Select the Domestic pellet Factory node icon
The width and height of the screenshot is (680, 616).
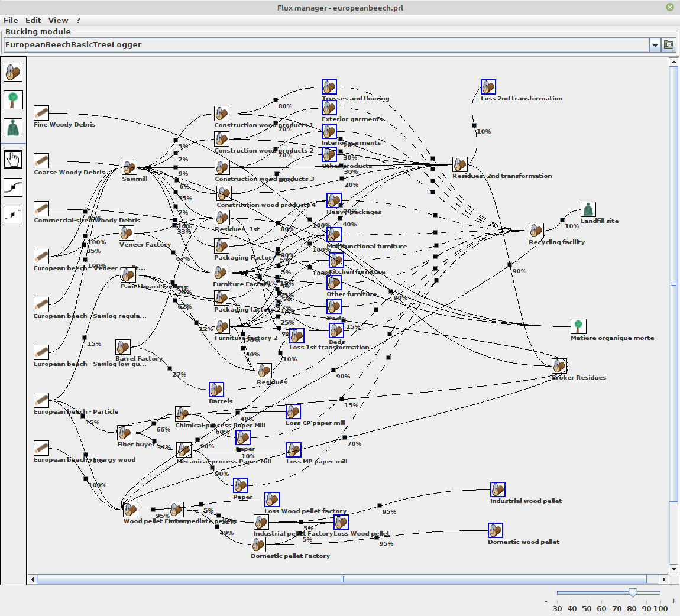click(258, 544)
